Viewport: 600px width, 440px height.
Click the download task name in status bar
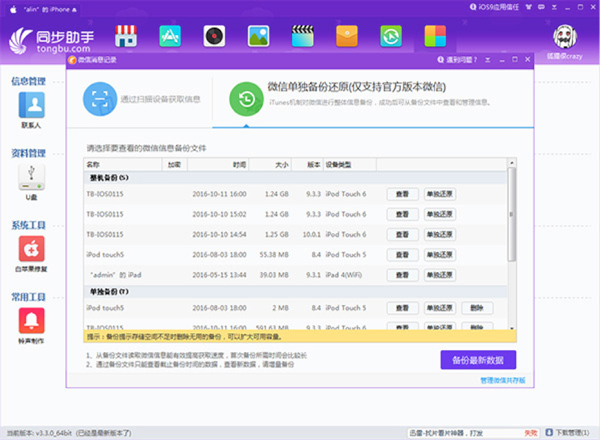click(446, 433)
